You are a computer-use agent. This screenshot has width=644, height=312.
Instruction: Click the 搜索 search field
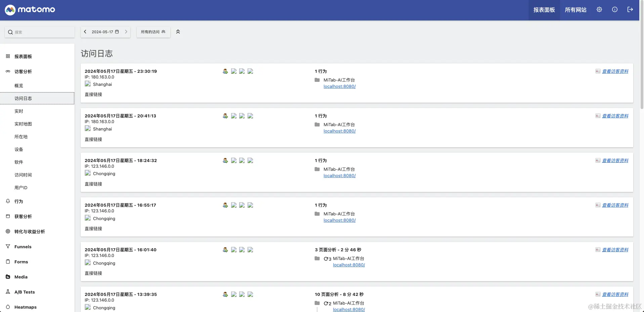(x=40, y=32)
